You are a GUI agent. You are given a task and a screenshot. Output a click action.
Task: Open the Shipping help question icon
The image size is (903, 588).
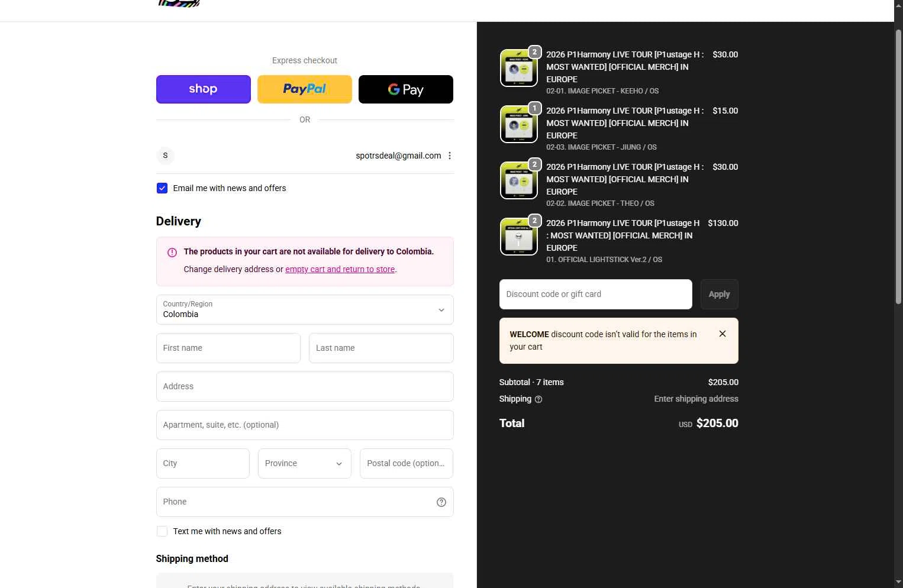click(x=538, y=399)
